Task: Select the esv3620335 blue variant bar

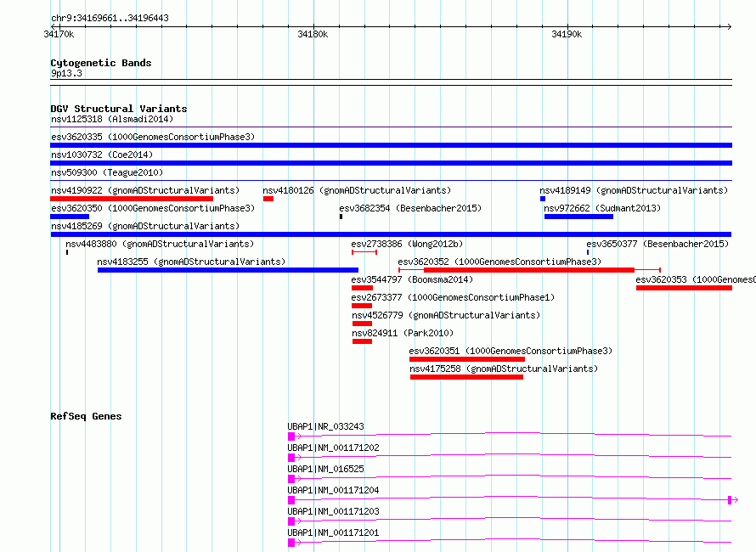Action: [391, 145]
